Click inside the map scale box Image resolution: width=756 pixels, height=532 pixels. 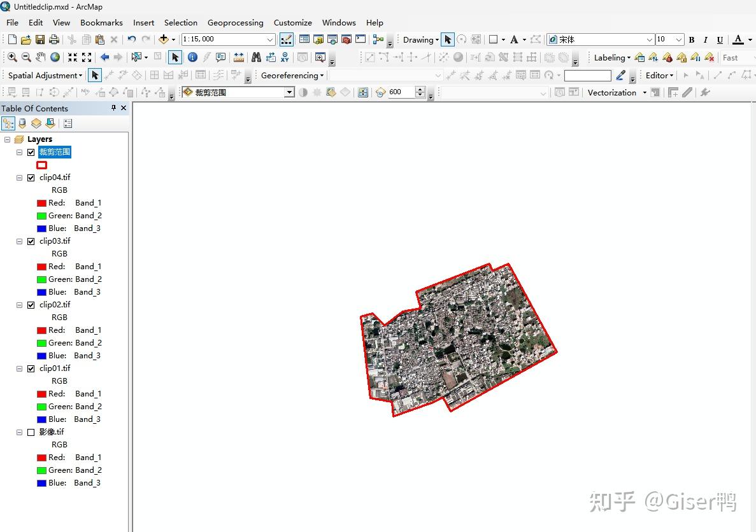tap(223, 39)
